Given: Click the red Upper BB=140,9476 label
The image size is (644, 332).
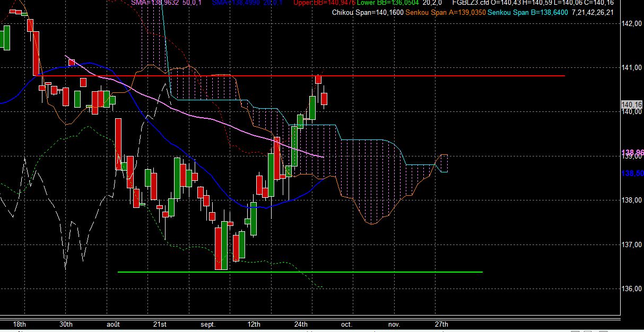Looking at the screenshot, I should [324, 3].
